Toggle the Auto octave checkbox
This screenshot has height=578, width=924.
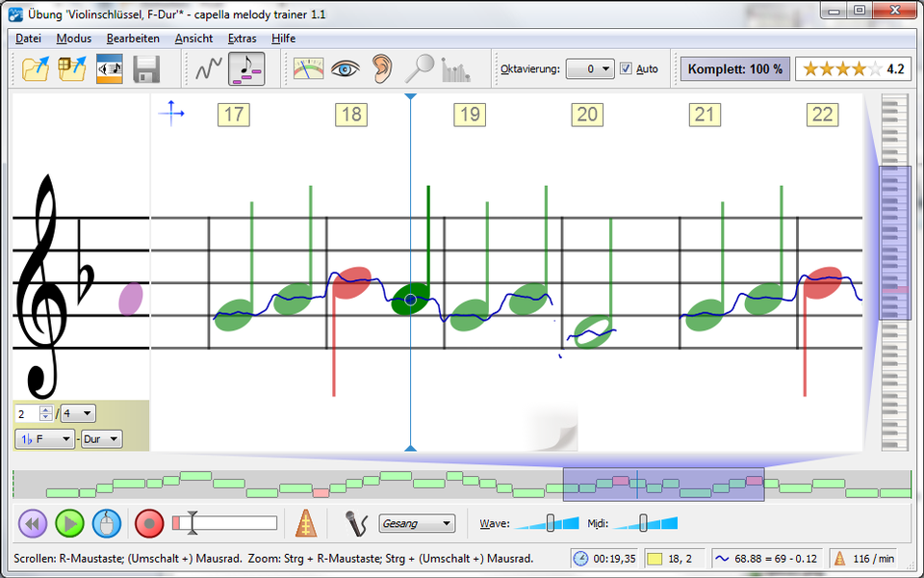[627, 69]
